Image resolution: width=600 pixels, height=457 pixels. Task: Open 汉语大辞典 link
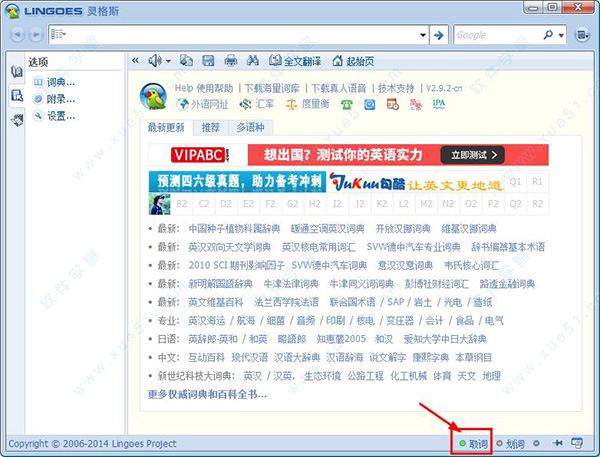point(297,357)
